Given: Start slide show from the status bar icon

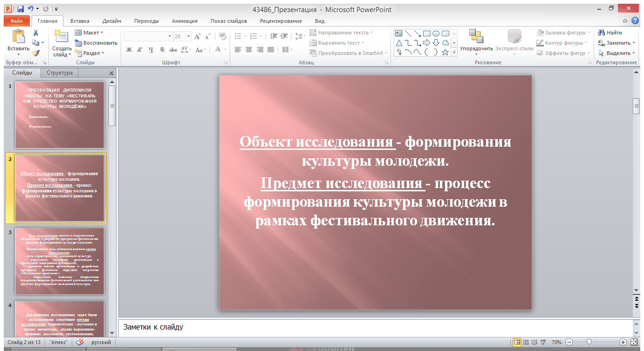Looking at the screenshot, I should (x=543, y=342).
